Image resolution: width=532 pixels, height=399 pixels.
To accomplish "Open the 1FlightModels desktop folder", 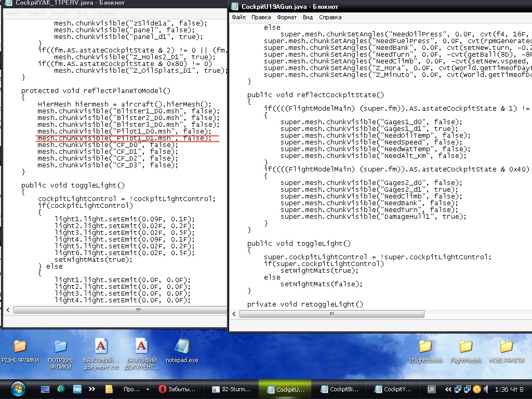I will pyautogui.click(x=425, y=351).
